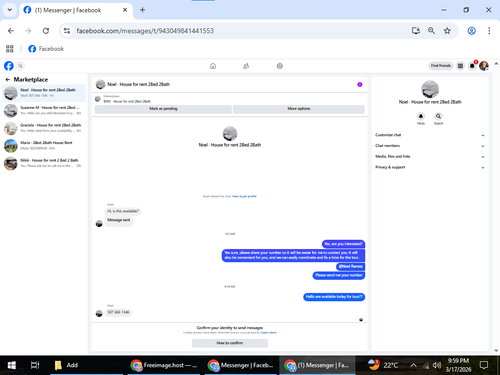The image size is (500, 375).
Task: Open the Chrome apps grid in bookmarks bar
Action: click(10, 49)
